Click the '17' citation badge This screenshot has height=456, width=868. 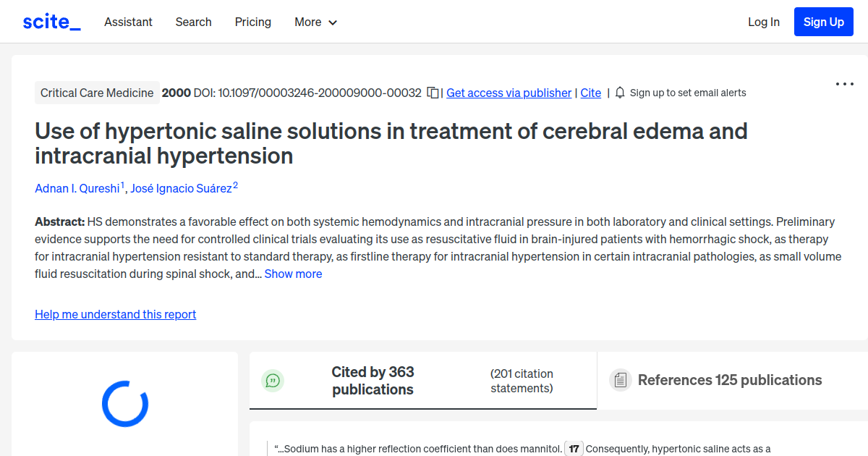pos(574,448)
